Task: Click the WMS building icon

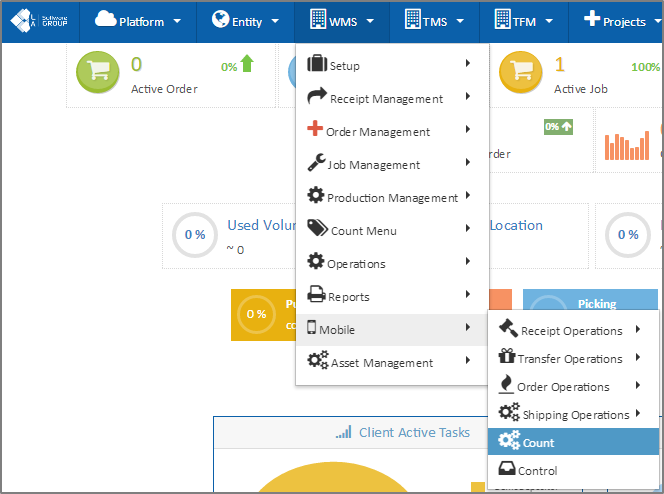Action: click(x=318, y=19)
